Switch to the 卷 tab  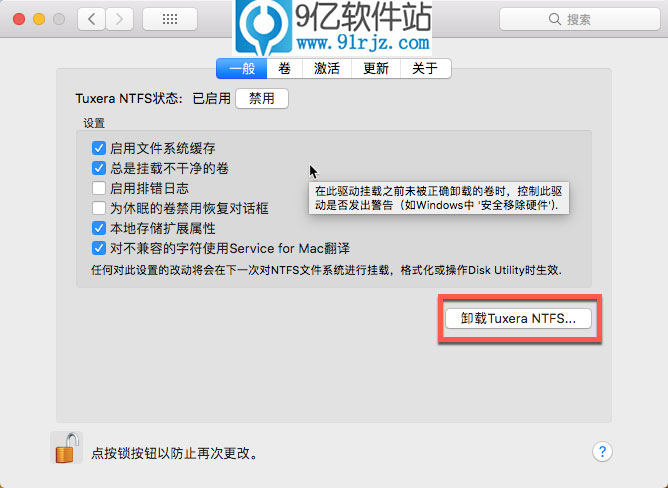click(285, 68)
